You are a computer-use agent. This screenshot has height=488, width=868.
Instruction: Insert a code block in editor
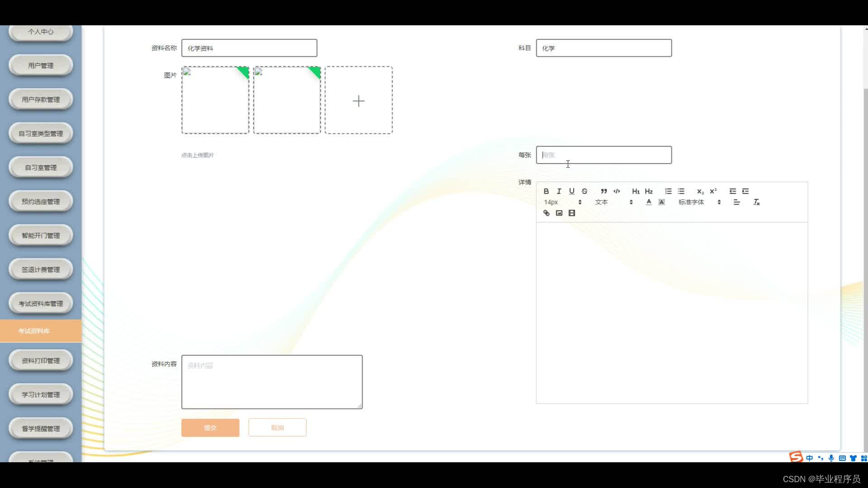617,191
